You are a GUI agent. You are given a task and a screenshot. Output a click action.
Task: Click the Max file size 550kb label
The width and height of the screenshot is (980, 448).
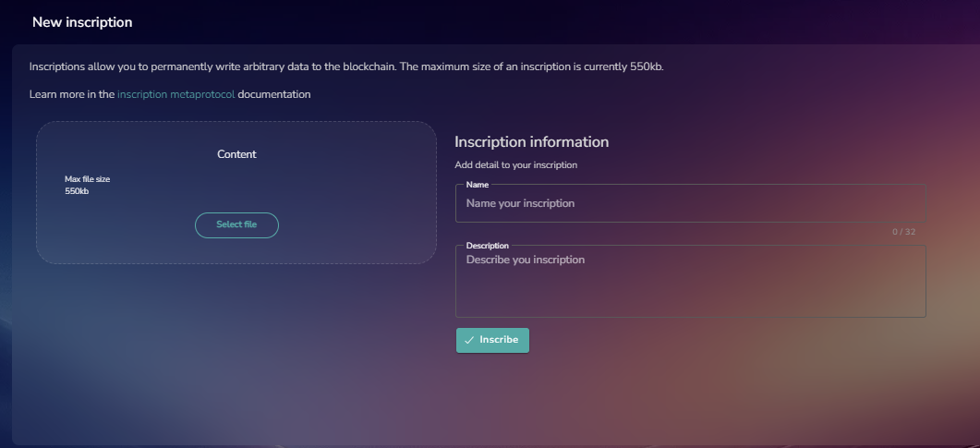88,185
